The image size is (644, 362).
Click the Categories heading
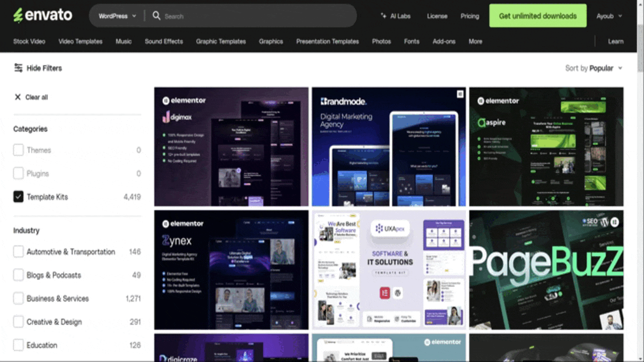pyautogui.click(x=30, y=129)
